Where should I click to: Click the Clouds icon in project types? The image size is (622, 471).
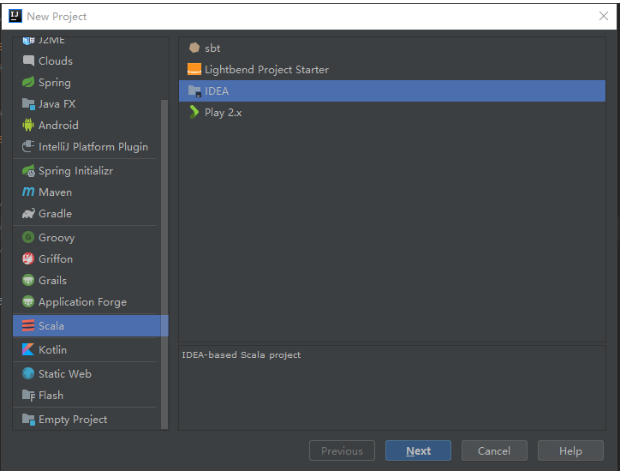[x=28, y=61]
